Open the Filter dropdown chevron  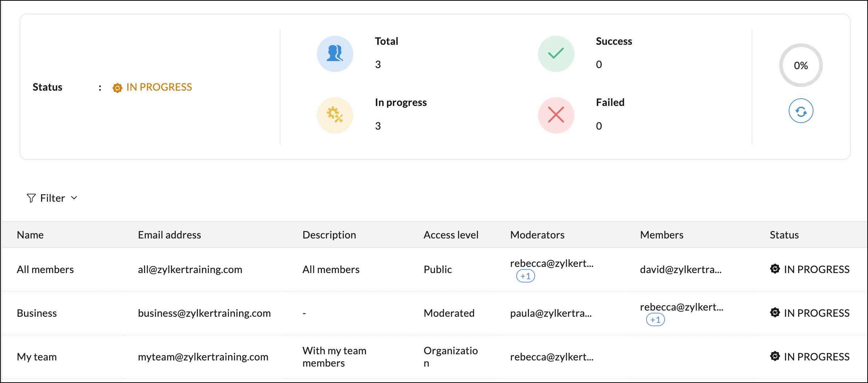coord(74,198)
